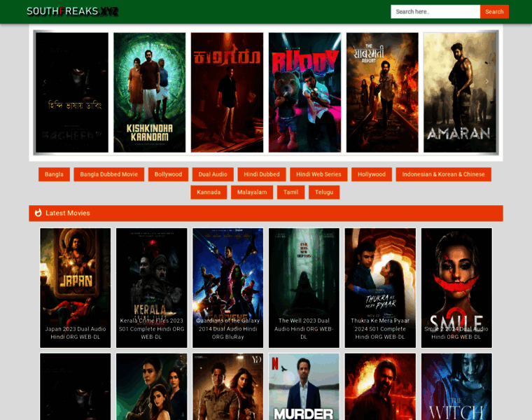
Task: Select the Bollywood category
Action: coord(168,174)
